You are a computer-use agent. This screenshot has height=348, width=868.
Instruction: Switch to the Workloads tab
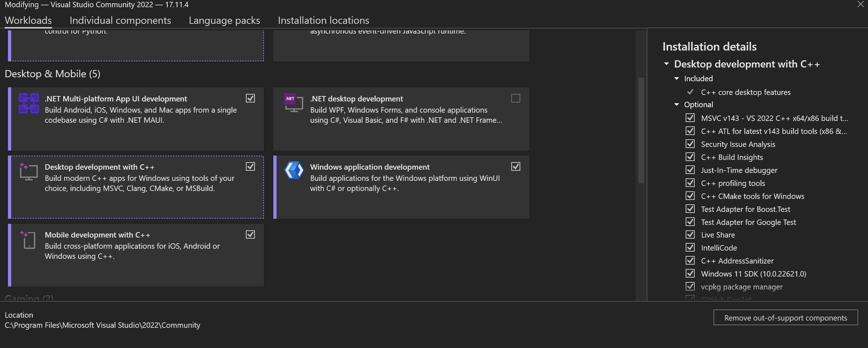point(28,20)
